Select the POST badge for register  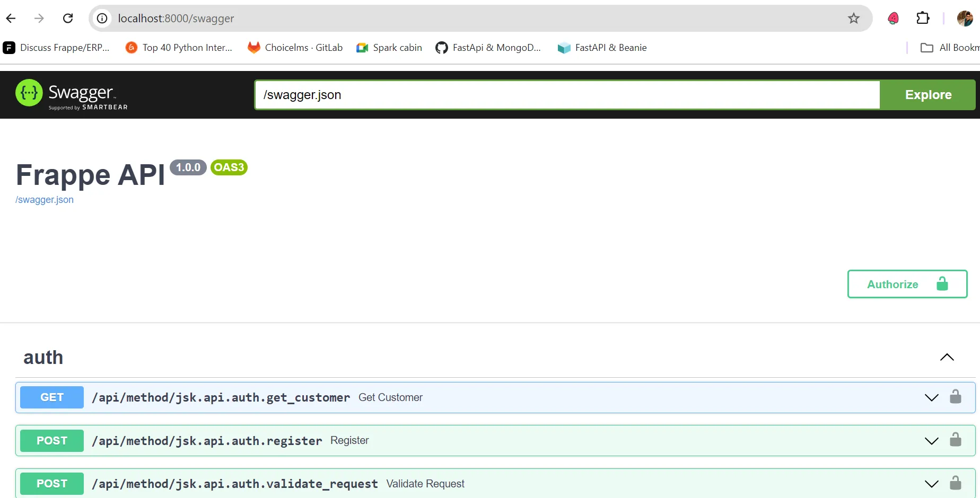52,441
